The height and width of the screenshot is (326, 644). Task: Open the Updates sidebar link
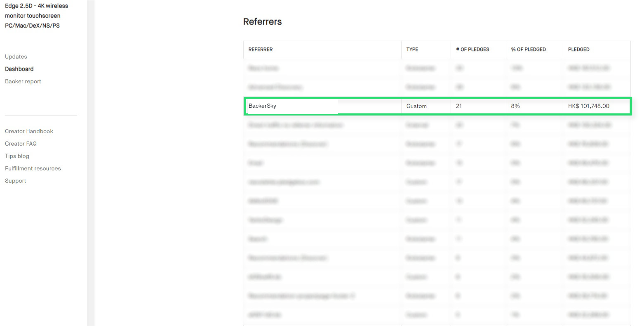point(16,57)
